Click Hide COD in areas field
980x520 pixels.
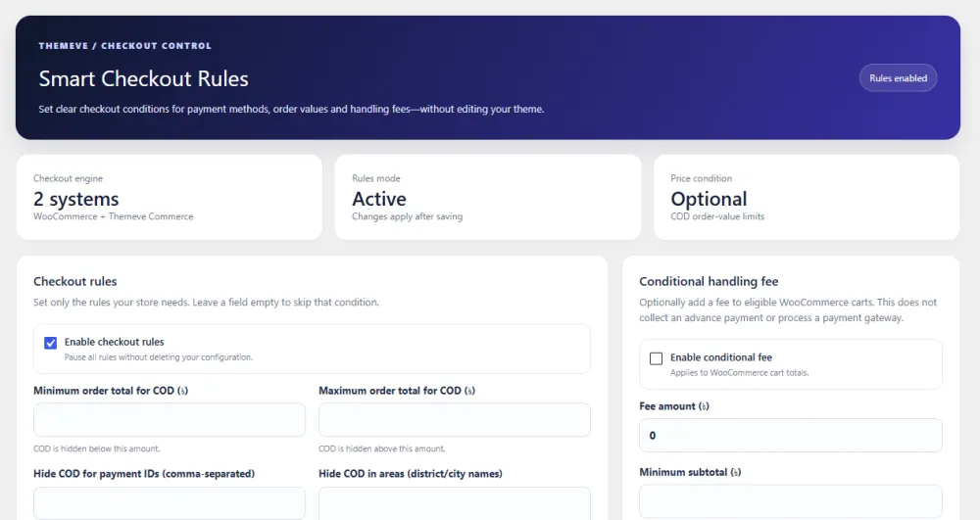(x=455, y=503)
